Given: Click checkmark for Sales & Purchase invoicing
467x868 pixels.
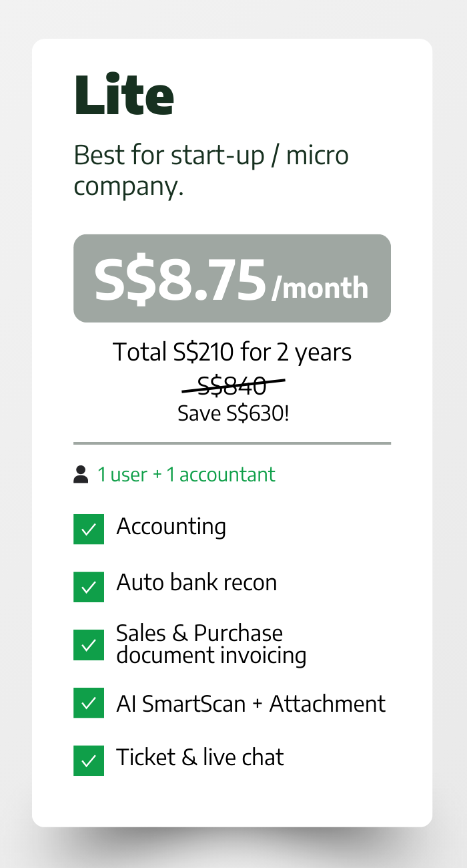Looking at the screenshot, I should [89, 645].
